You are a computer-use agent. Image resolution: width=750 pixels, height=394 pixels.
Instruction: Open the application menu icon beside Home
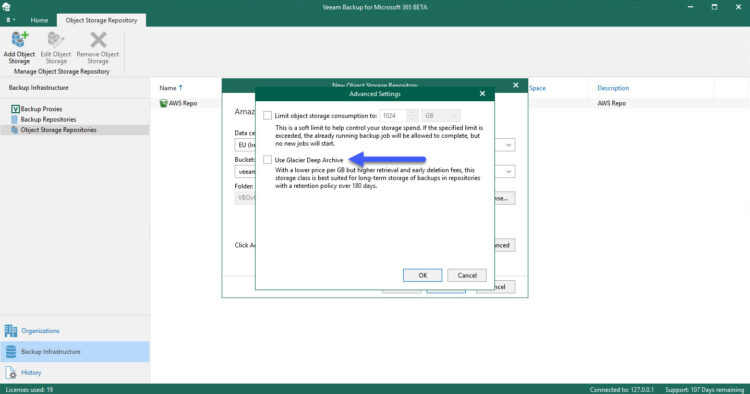(x=10, y=20)
